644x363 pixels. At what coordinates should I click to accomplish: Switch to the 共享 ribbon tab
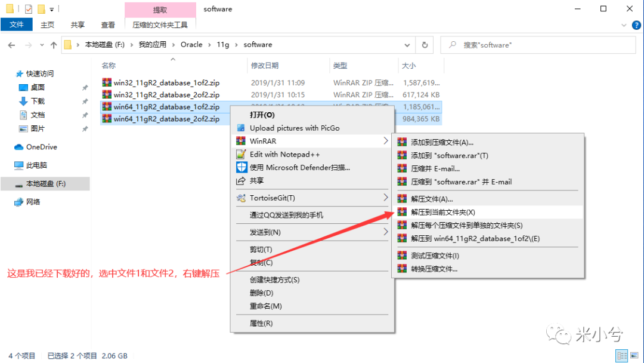tap(78, 24)
